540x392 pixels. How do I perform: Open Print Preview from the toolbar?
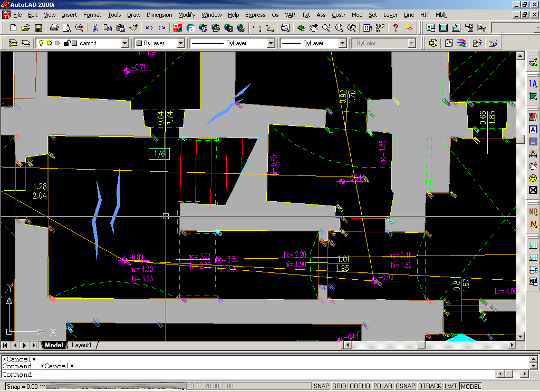[x=67, y=28]
